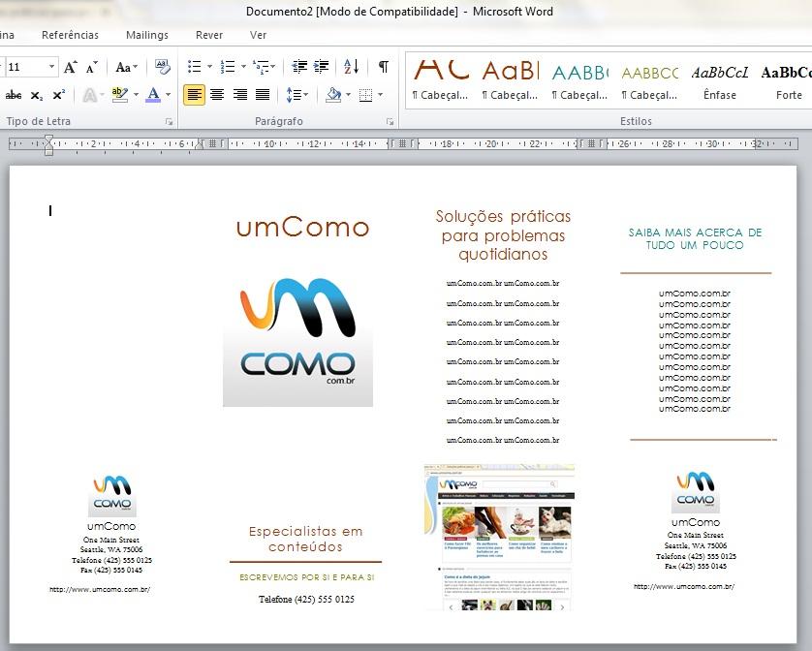Apply the Ênfase style
The height and width of the screenshot is (651, 812).
[720, 81]
